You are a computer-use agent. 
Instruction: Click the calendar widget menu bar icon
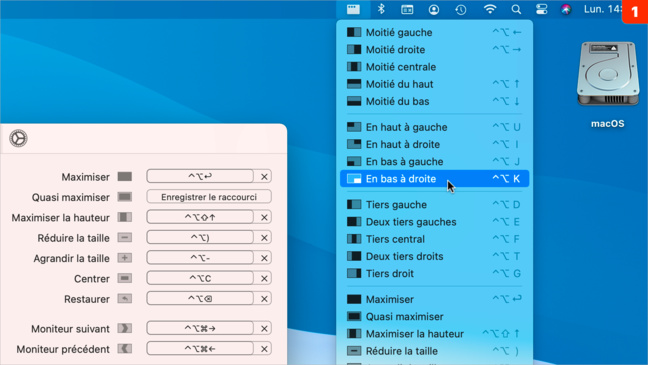407,10
